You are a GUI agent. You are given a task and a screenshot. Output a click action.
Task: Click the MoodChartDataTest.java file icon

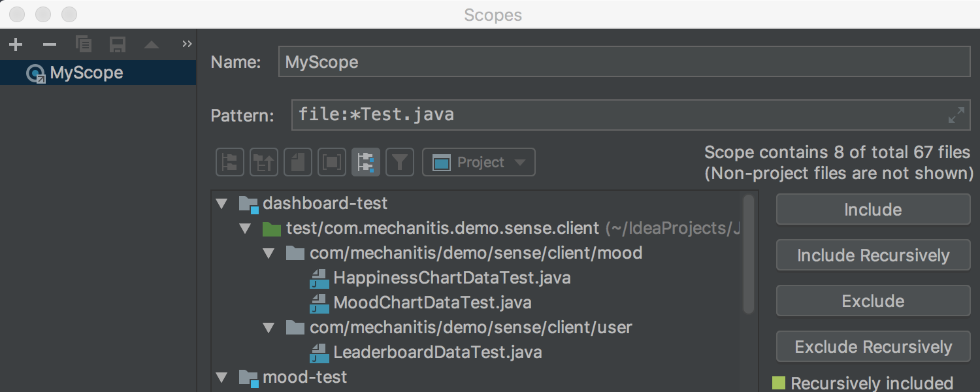[x=319, y=303]
